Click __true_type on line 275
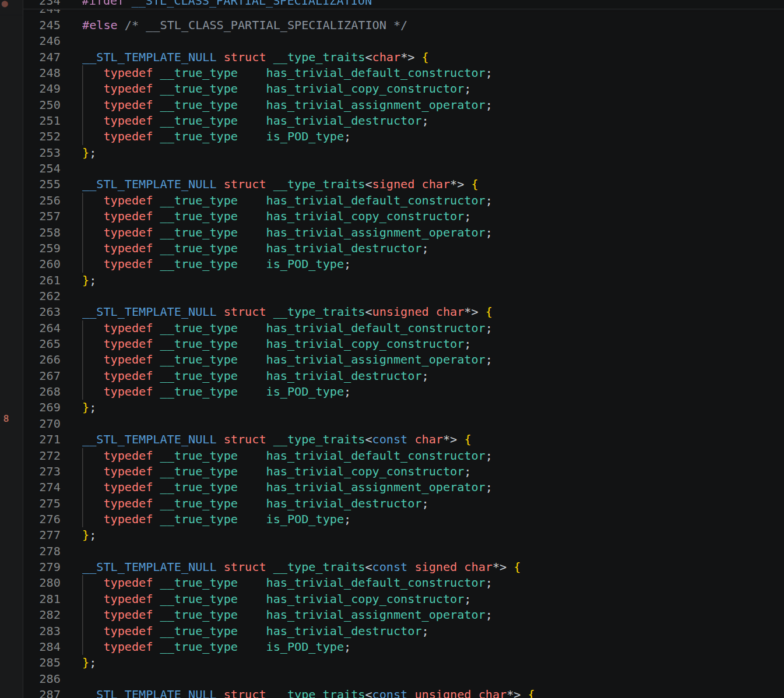Image resolution: width=784 pixels, height=698 pixels. click(x=199, y=504)
